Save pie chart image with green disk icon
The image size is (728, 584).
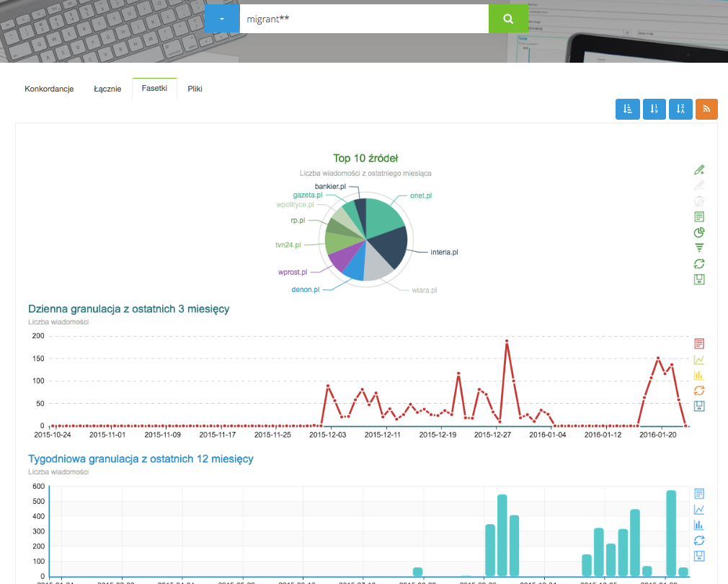(698, 279)
